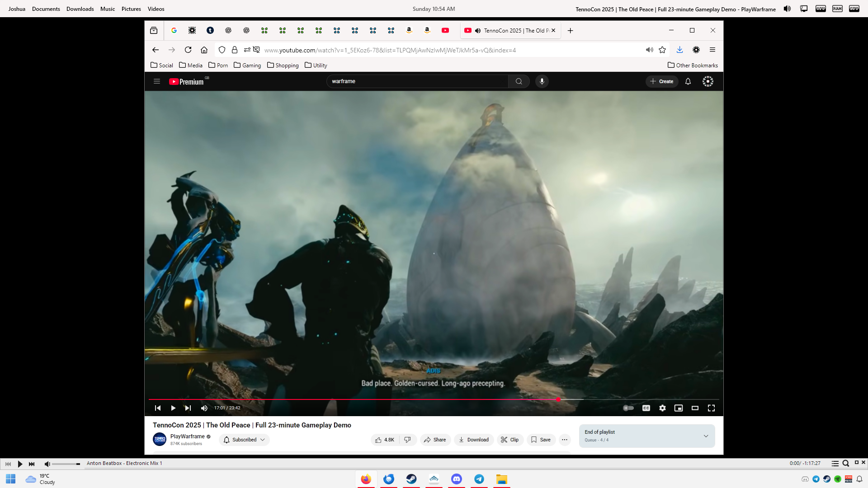Like the video with 4.8K likes
The image size is (868, 488).
coord(385,440)
